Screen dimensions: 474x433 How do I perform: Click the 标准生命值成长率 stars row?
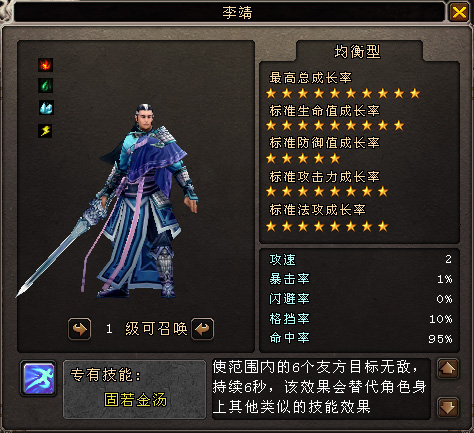click(x=335, y=126)
